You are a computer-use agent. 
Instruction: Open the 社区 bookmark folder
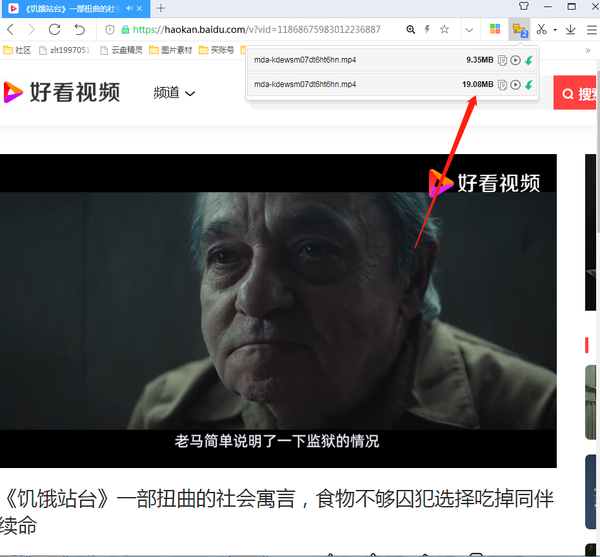point(17,50)
